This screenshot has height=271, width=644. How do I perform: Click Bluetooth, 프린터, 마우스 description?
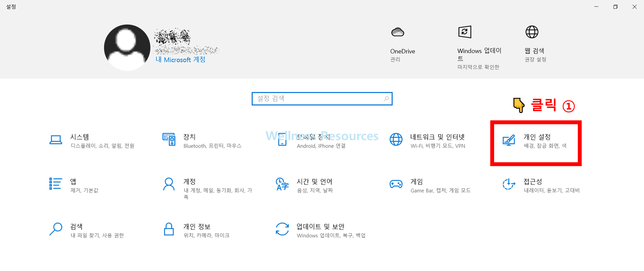coord(213,146)
